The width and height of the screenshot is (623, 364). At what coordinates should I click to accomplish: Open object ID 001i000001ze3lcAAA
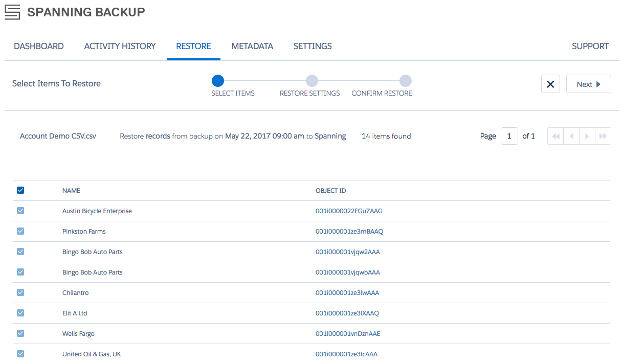click(x=346, y=354)
